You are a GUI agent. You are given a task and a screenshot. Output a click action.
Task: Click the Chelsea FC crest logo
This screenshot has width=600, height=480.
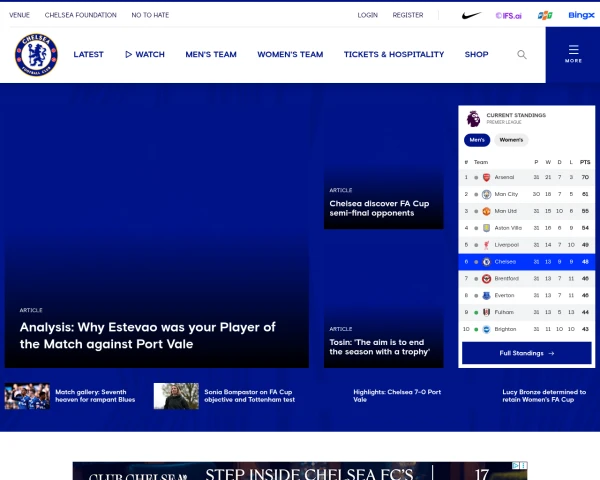[x=36, y=54]
